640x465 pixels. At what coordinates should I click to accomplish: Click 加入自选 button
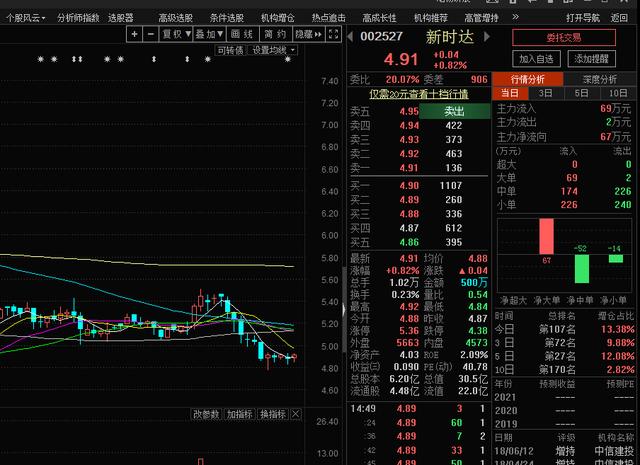pos(536,59)
